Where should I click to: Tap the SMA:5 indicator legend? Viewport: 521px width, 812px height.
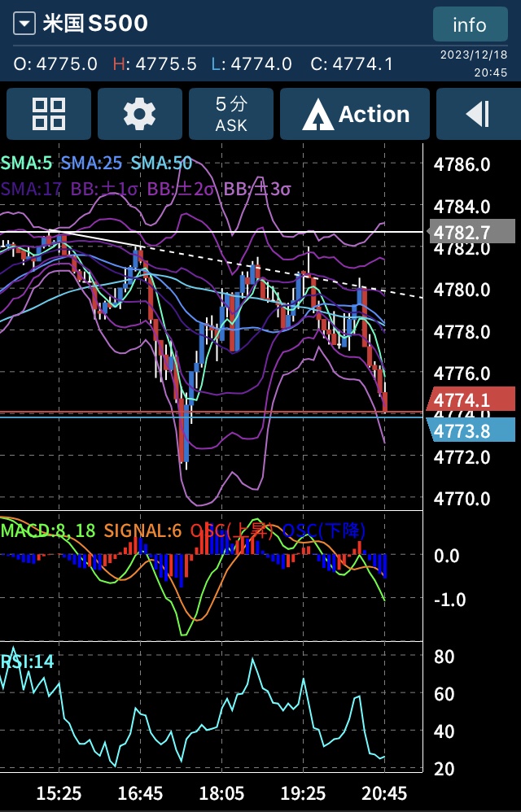point(27,164)
